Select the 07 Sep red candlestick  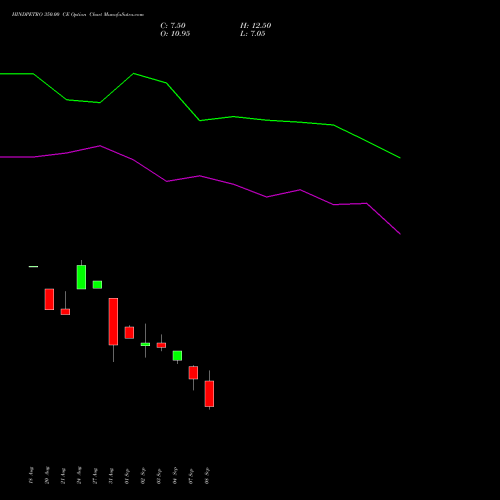click(x=193, y=373)
